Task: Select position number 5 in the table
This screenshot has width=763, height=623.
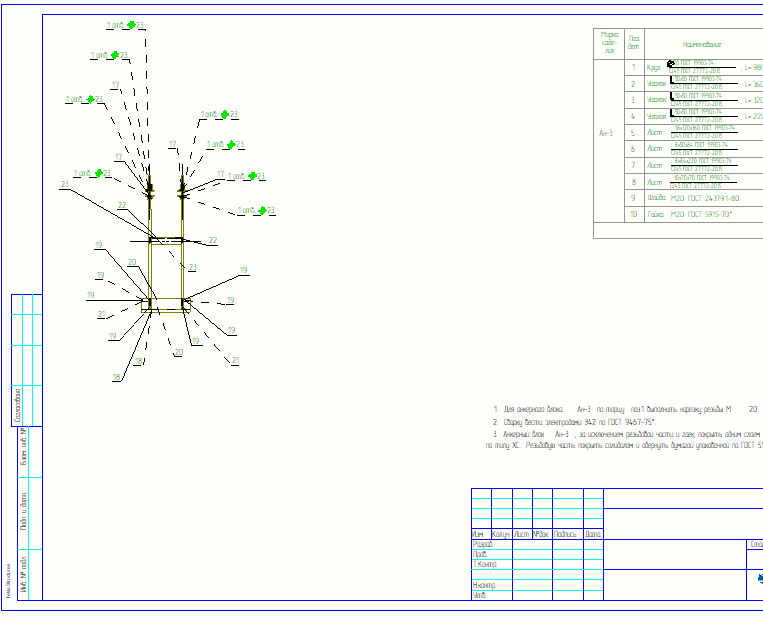Action: pyautogui.click(x=633, y=133)
